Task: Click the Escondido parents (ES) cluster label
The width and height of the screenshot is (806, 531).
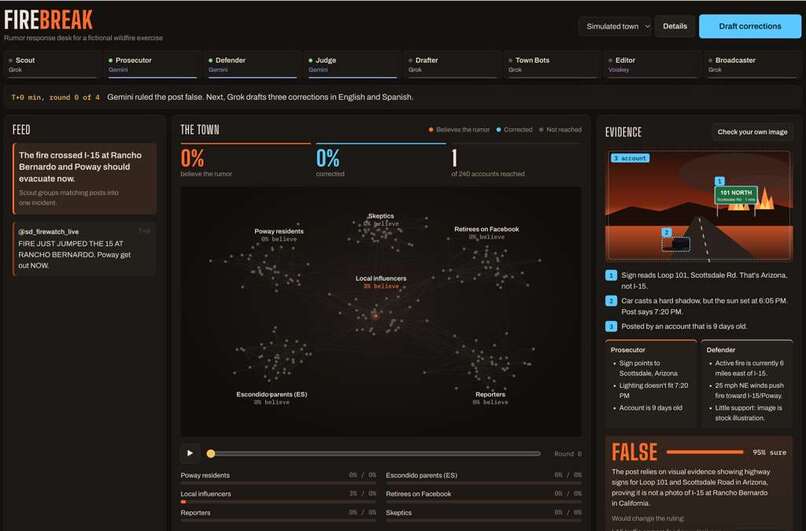Action: [x=271, y=394]
